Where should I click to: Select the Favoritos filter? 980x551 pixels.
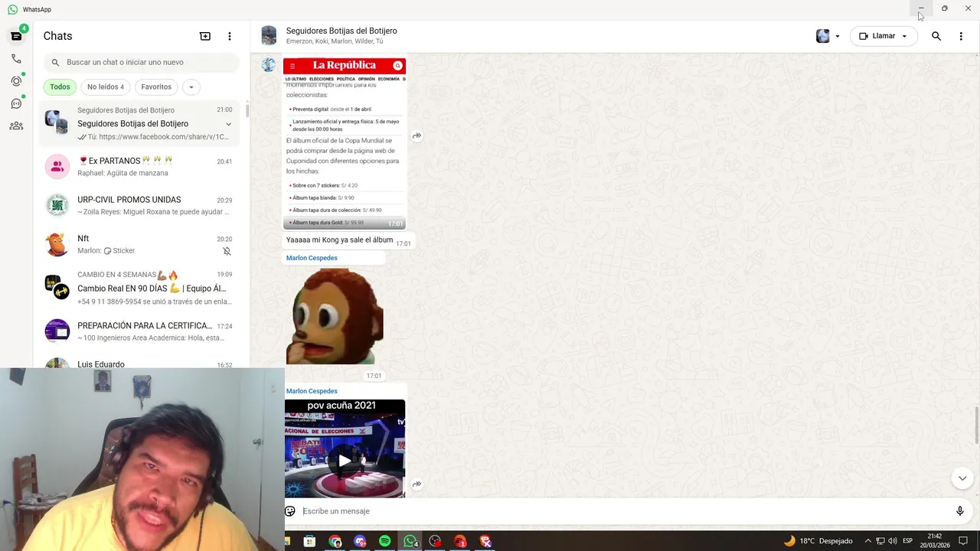[x=156, y=87]
